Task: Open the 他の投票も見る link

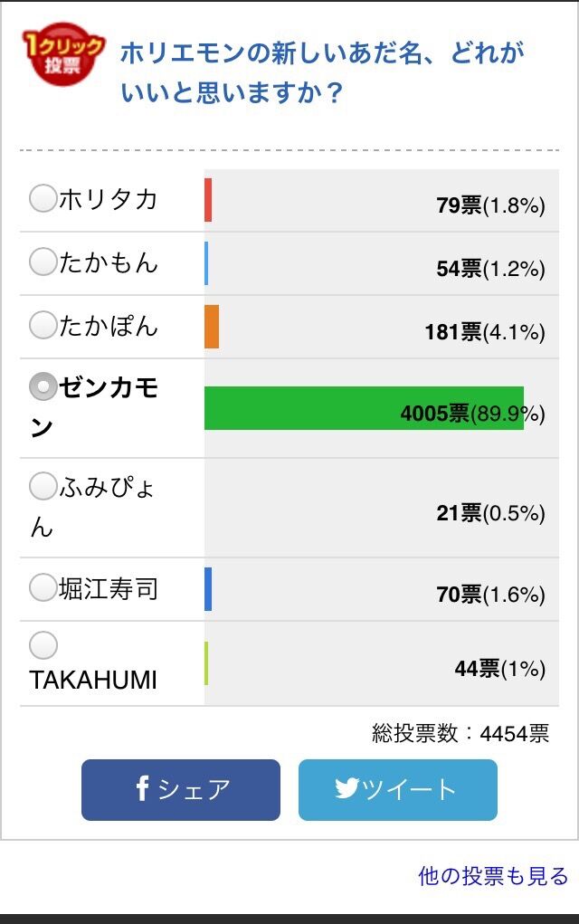Action: point(493,876)
